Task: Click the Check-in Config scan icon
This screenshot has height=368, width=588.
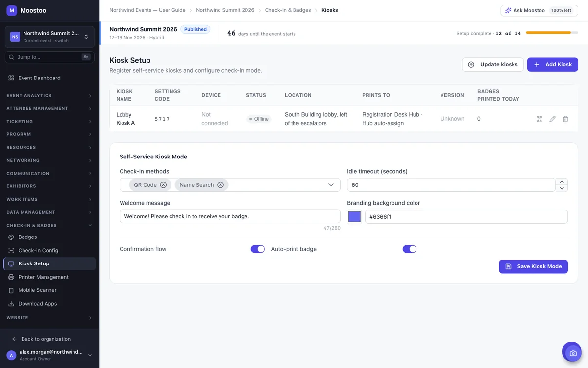Action: point(11,250)
